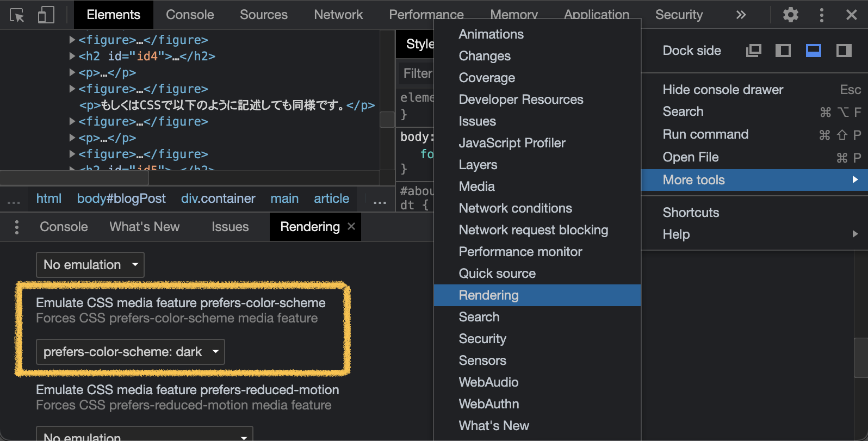Open DevTools settings gear
This screenshot has height=441, width=868.
click(x=791, y=15)
